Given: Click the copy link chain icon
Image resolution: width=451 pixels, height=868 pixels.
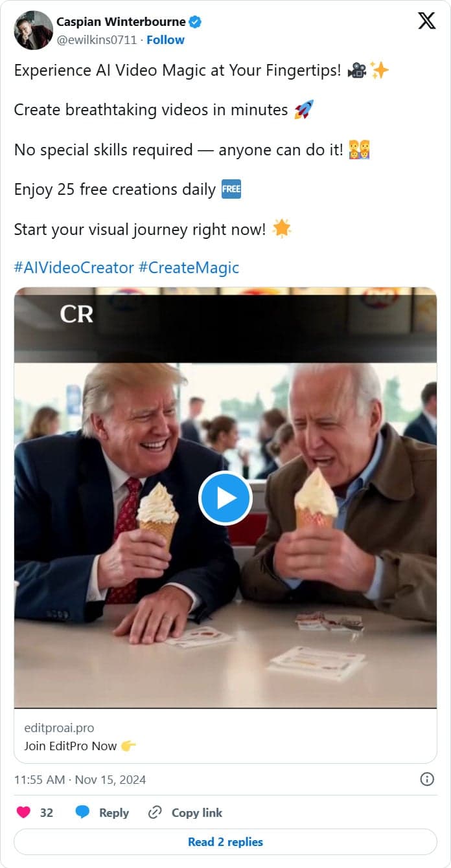Looking at the screenshot, I should [155, 812].
